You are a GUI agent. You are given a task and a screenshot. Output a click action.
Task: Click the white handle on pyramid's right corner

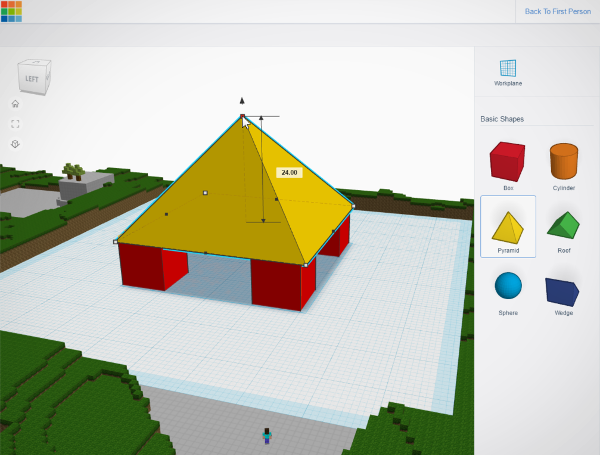[352, 206]
